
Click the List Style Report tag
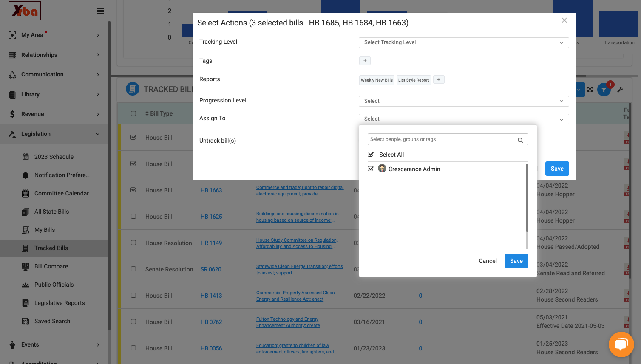point(414,80)
